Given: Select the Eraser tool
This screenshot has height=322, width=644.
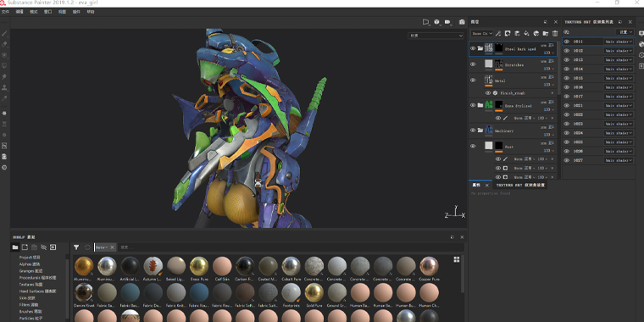Looking at the screenshot, I should point(4,44).
